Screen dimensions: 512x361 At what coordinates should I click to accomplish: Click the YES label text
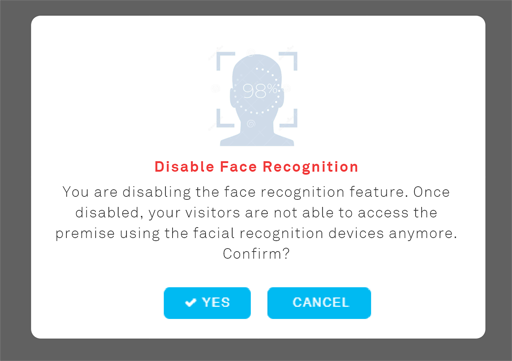click(x=216, y=303)
